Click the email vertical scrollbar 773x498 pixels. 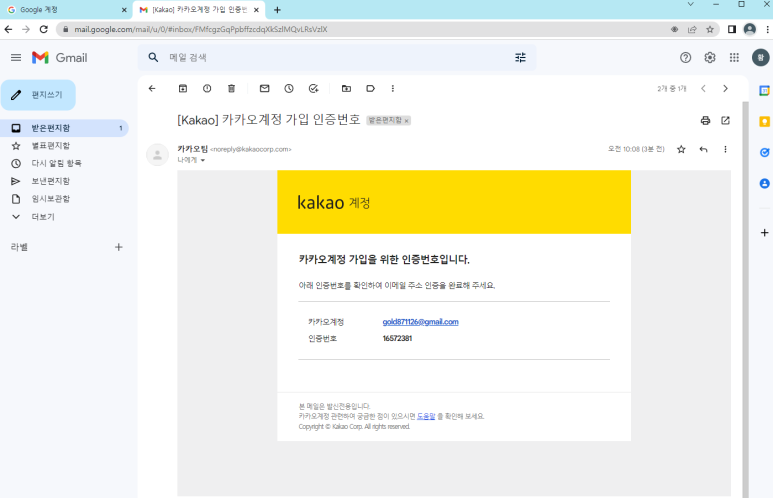(x=745, y=300)
